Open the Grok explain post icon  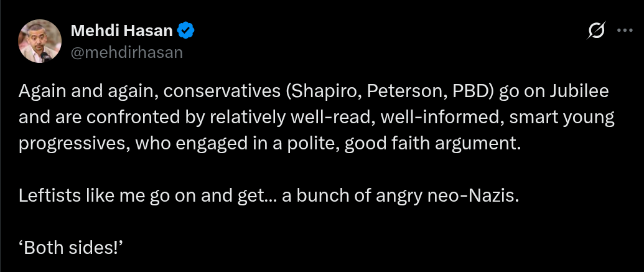[x=596, y=30]
